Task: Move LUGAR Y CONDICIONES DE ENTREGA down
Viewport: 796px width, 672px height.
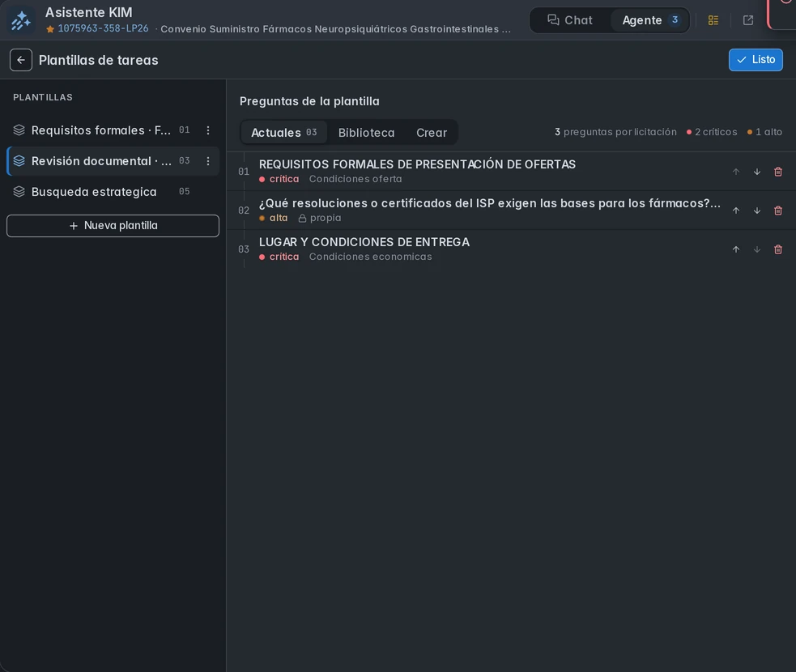Action: (757, 249)
